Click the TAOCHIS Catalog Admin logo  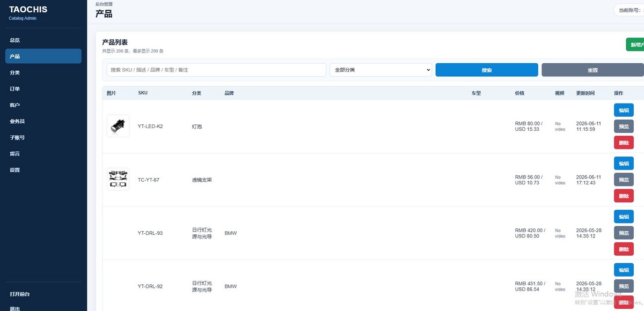click(28, 12)
